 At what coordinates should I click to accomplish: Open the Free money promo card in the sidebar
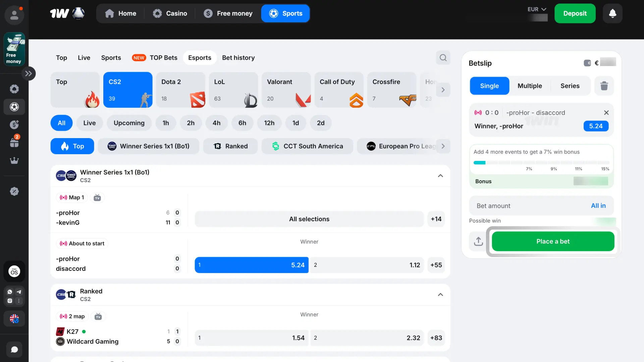click(14, 49)
